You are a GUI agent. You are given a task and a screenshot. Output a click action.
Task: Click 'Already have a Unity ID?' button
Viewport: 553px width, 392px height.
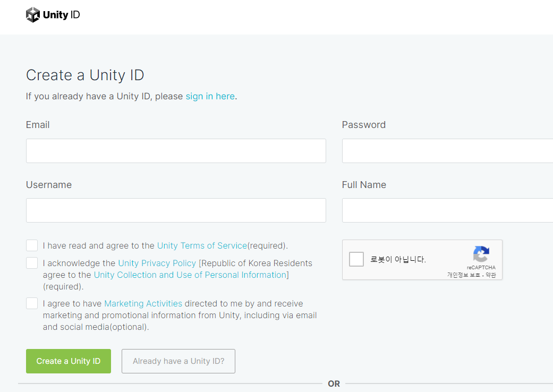[178, 361]
